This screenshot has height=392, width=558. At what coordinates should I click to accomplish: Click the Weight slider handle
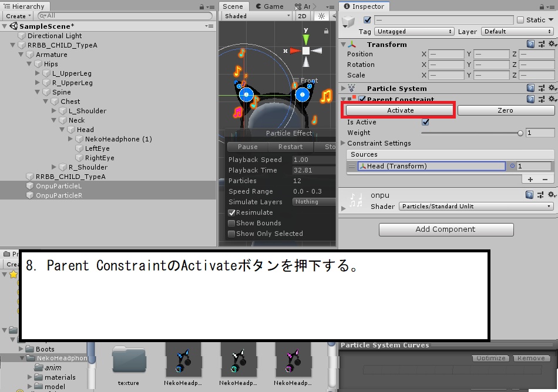pos(520,133)
